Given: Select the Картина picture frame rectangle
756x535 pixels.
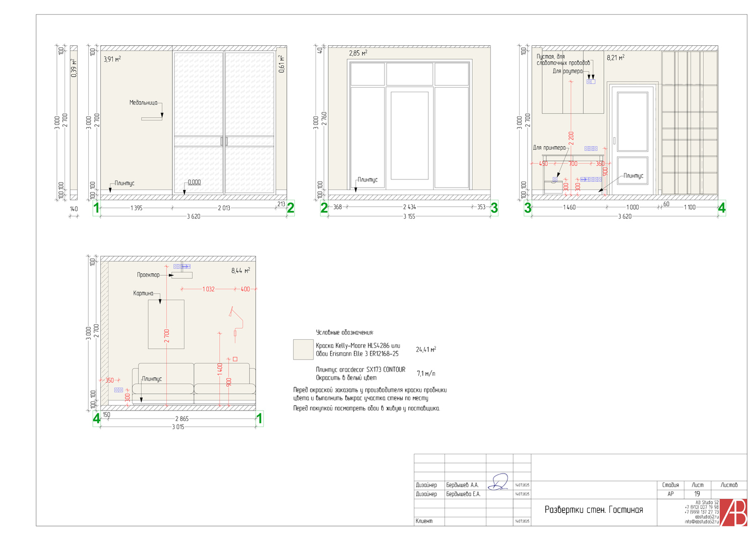Looking at the screenshot, I should point(166,324).
